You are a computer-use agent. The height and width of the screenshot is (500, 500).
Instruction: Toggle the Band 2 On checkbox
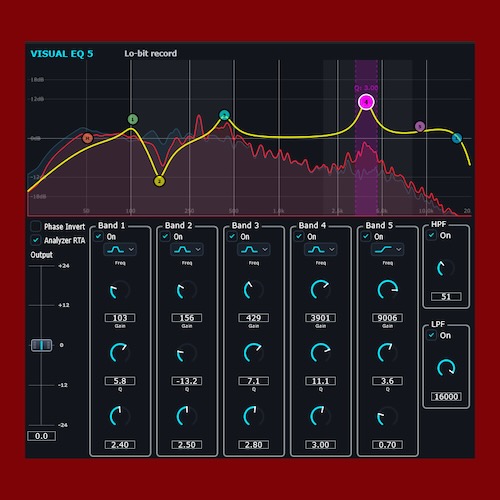[x=165, y=236]
